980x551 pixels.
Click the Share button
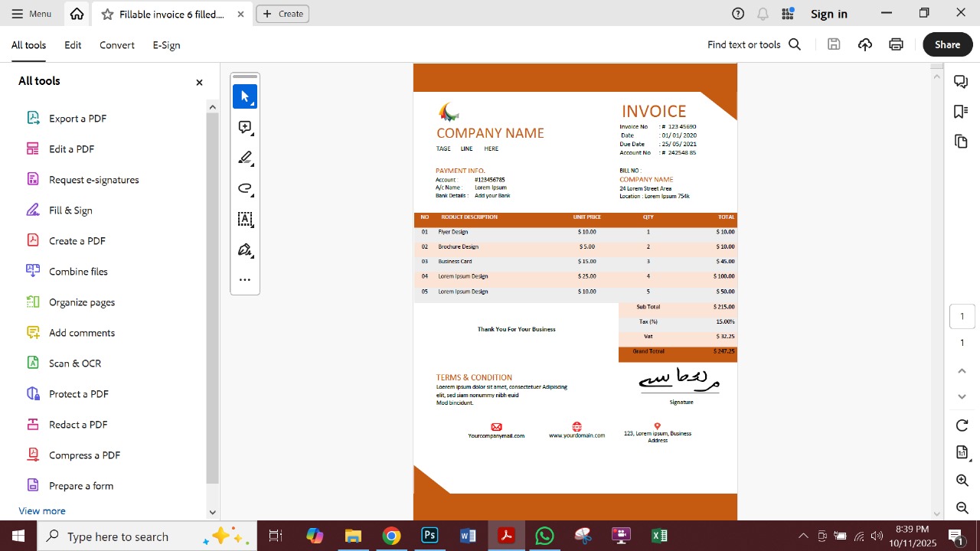(947, 44)
